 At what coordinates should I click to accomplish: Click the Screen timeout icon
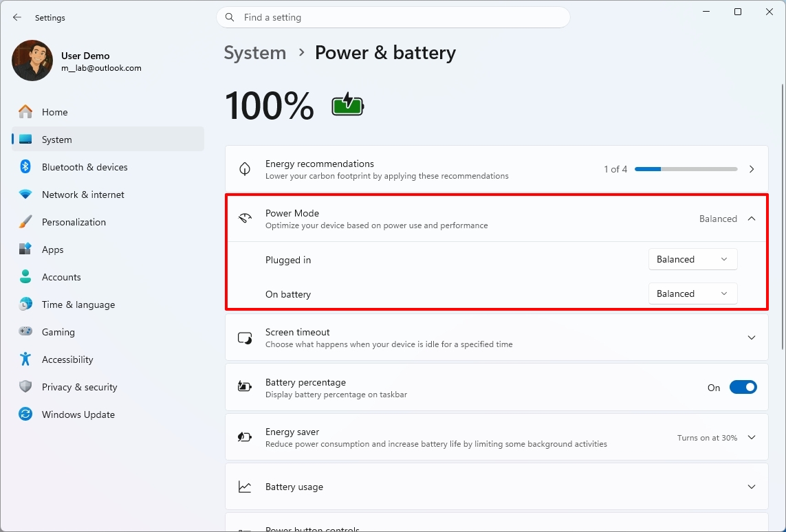pos(245,338)
